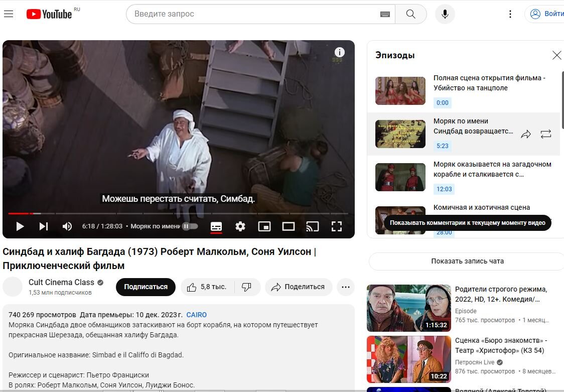The width and height of the screenshot is (564, 392).
Task: Click the 5:23 chapter timestamp
Action: [x=443, y=146]
